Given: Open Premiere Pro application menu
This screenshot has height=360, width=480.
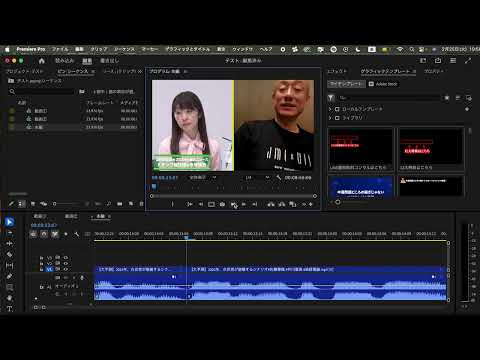Looking at the screenshot, I should coord(31,49).
